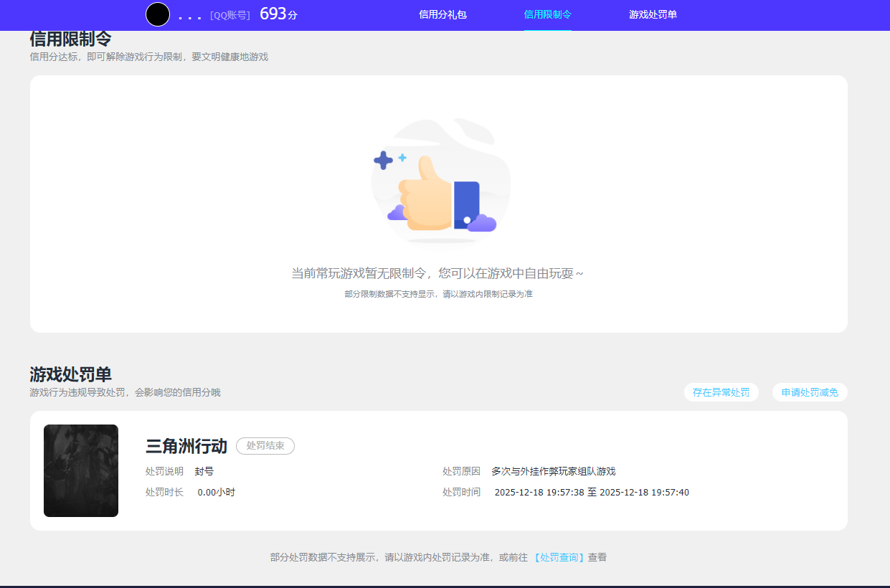Viewport: 890px width, 588px height.
Task: Toggle the 处罚结束 status pill
Action: (x=265, y=446)
